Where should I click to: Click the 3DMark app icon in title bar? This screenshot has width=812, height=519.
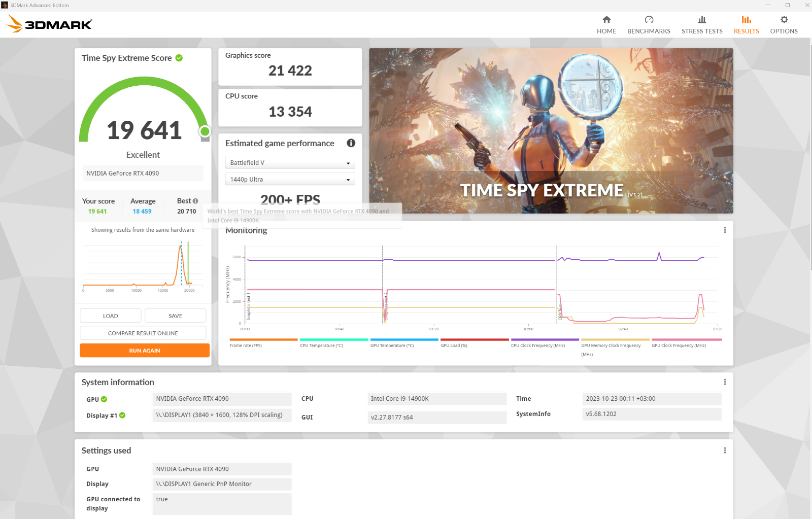click(5, 5)
